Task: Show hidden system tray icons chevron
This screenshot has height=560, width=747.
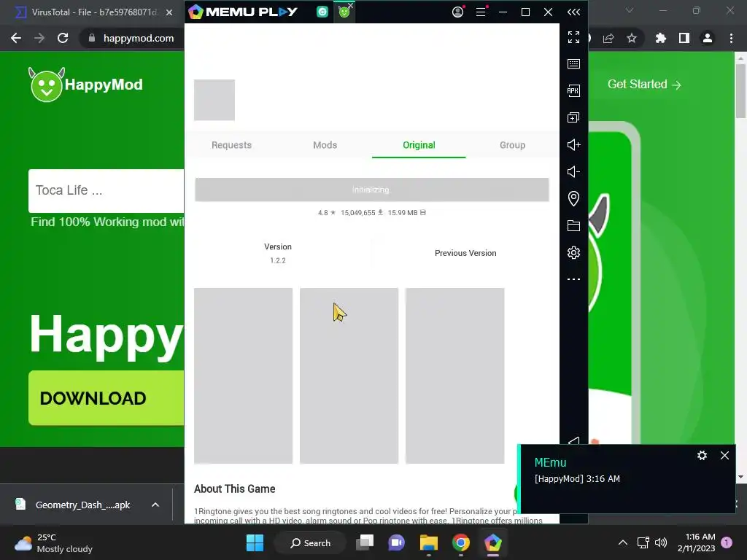Action: coord(623,542)
